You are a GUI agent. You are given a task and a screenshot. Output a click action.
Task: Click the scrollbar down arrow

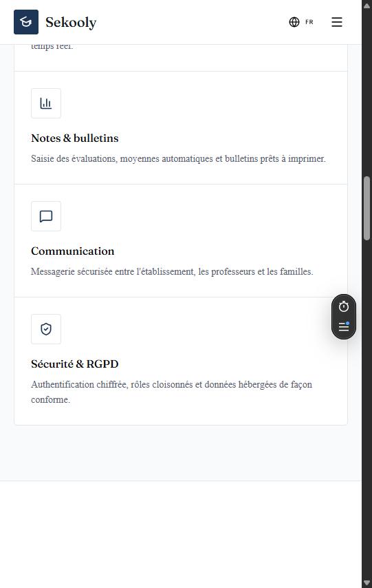click(x=366, y=582)
